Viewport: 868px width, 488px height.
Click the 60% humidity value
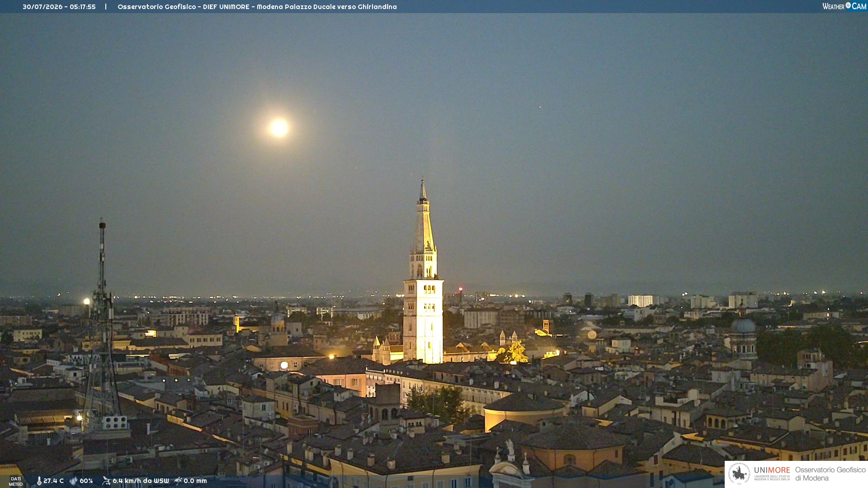pos(86,481)
